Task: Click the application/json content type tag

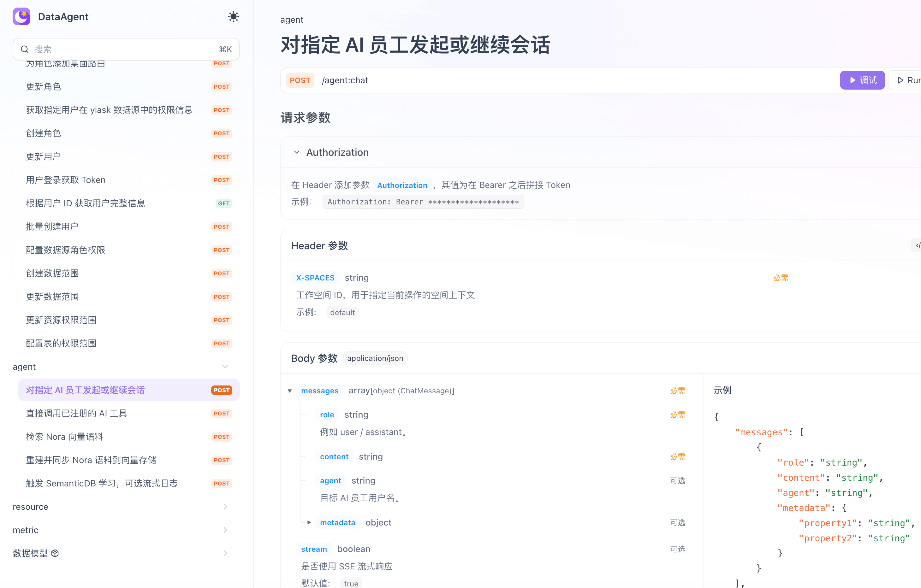Action: click(375, 358)
